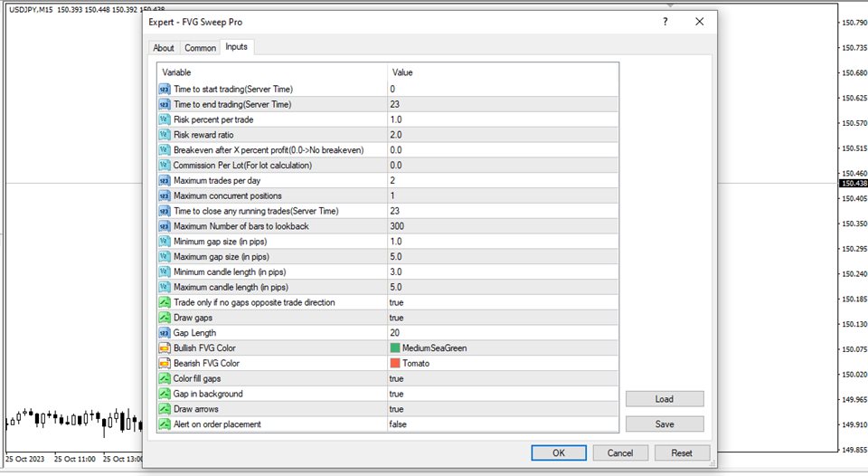Click the boolean icon beside Draw gaps
Image resolution: width=868 pixels, height=476 pixels.
pos(165,318)
